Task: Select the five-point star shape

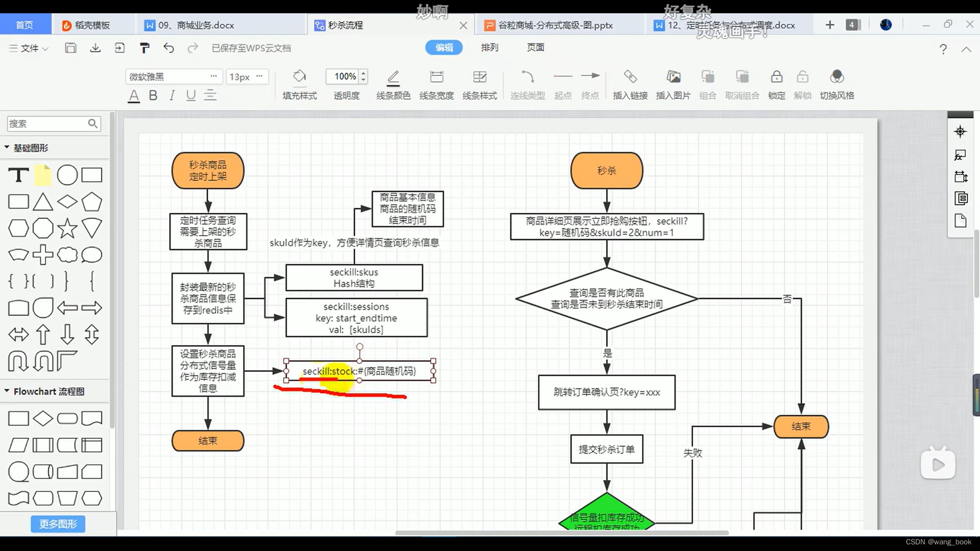Action: pos(67,228)
